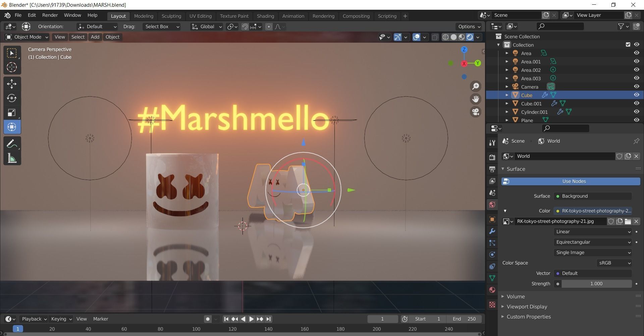Switch to wireframe viewport shading

[x=445, y=37]
